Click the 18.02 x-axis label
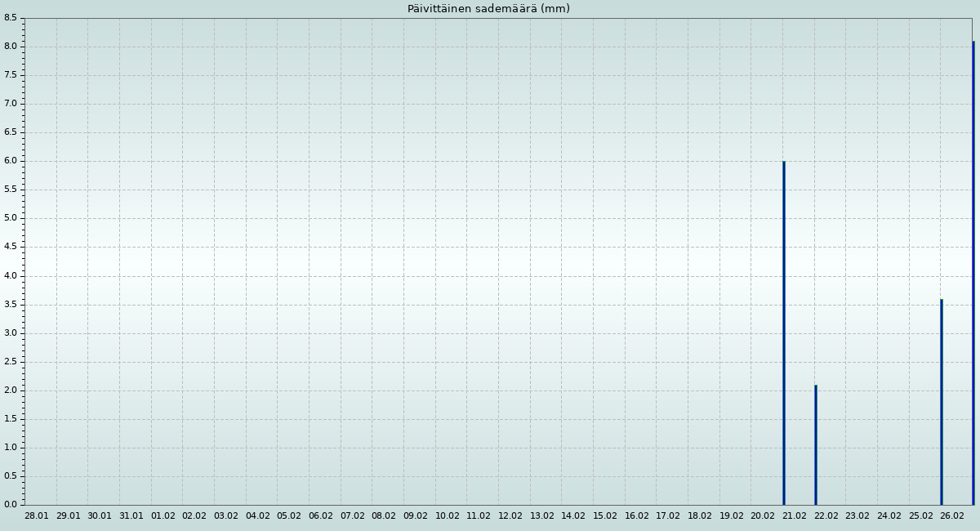 700,516
